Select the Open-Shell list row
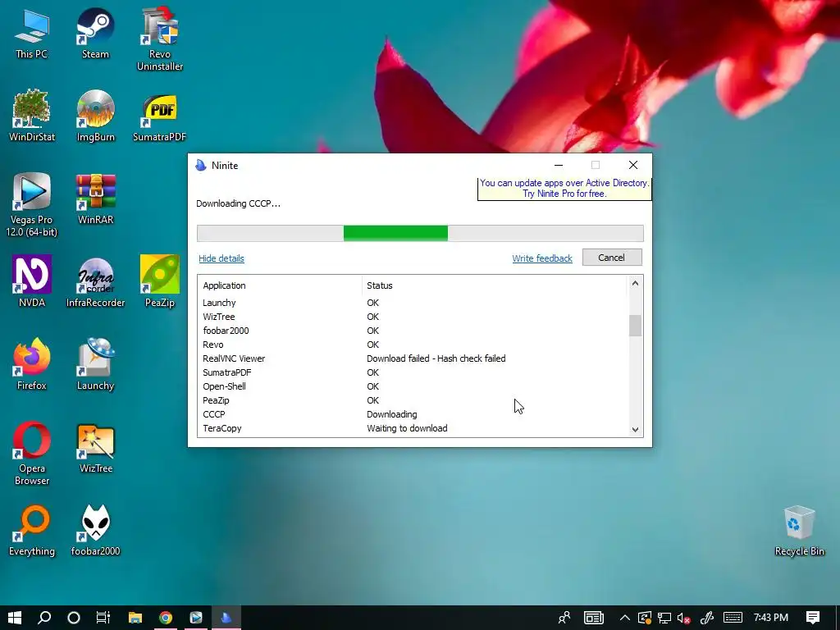This screenshot has width=840, height=630. tap(413, 386)
